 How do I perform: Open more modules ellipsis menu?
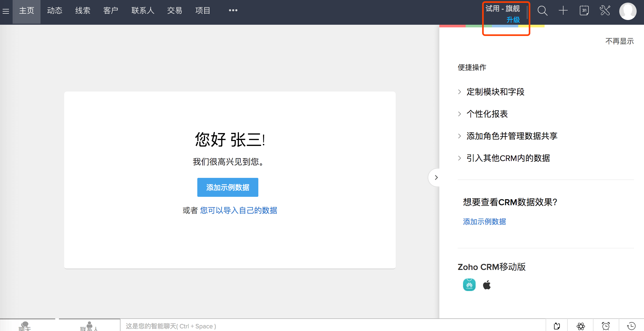pos(233,11)
